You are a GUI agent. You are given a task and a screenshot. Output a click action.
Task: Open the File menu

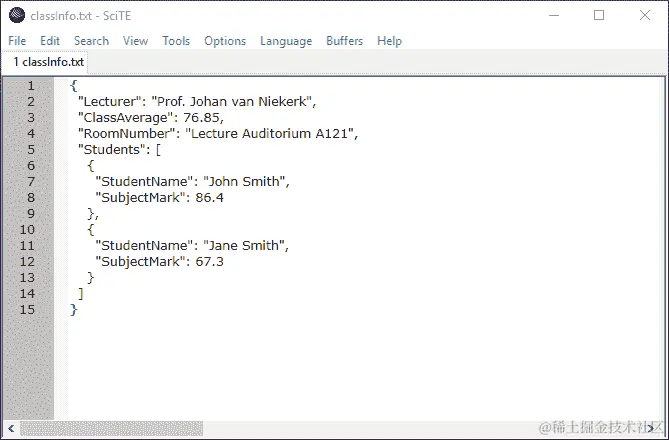(17, 41)
